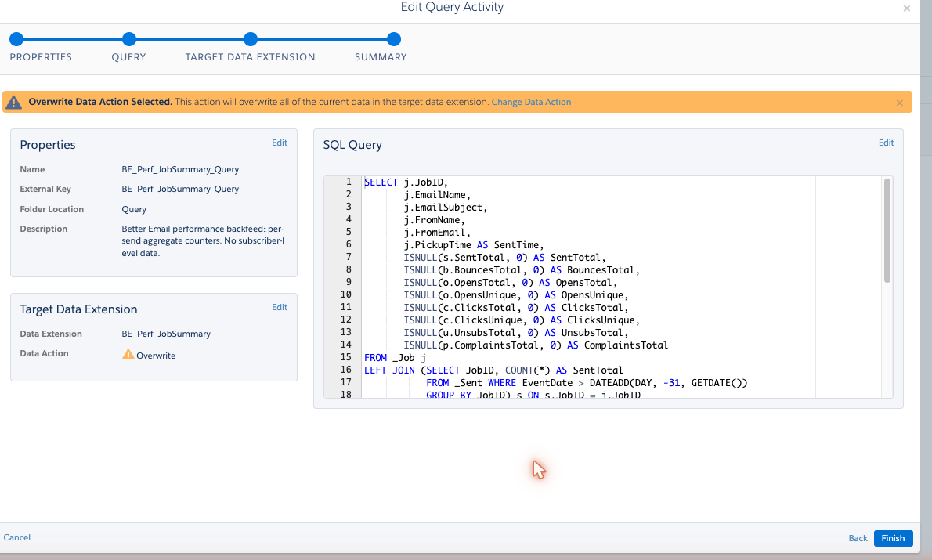
Task: Select the SUMMARY step label
Action: [381, 57]
